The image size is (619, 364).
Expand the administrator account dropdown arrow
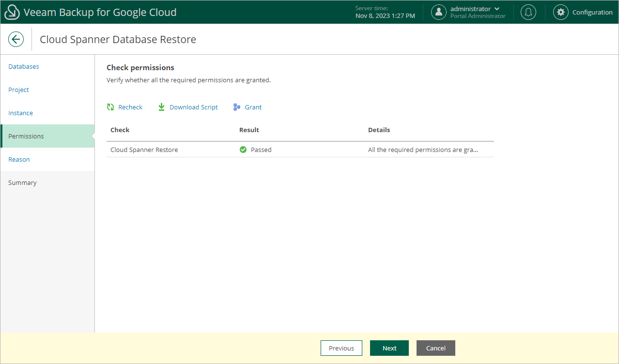pyautogui.click(x=497, y=9)
